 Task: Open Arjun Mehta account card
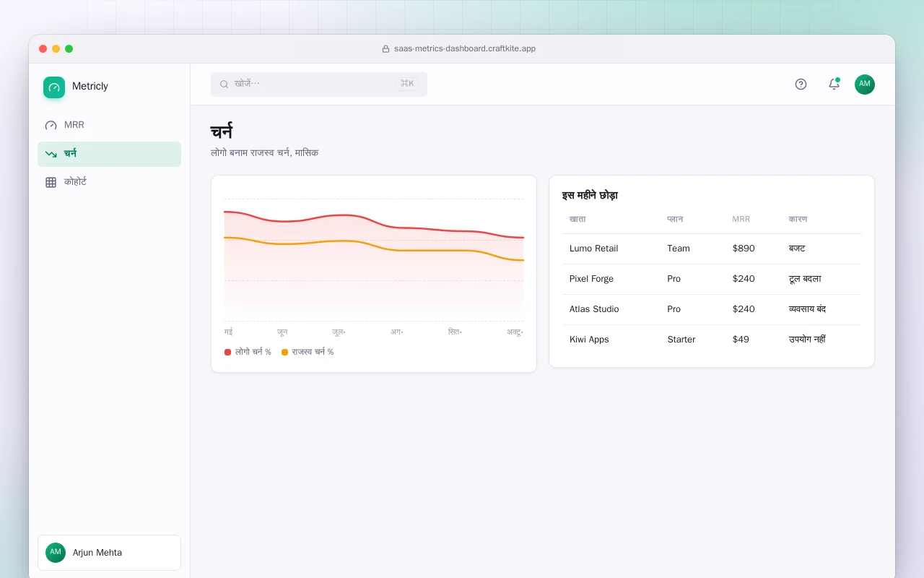click(x=109, y=553)
